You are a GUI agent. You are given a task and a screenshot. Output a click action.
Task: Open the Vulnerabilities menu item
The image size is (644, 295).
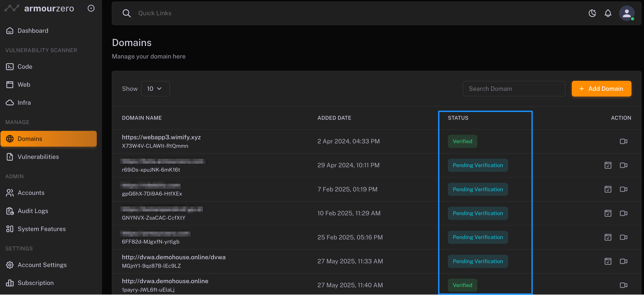click(38, 157)
